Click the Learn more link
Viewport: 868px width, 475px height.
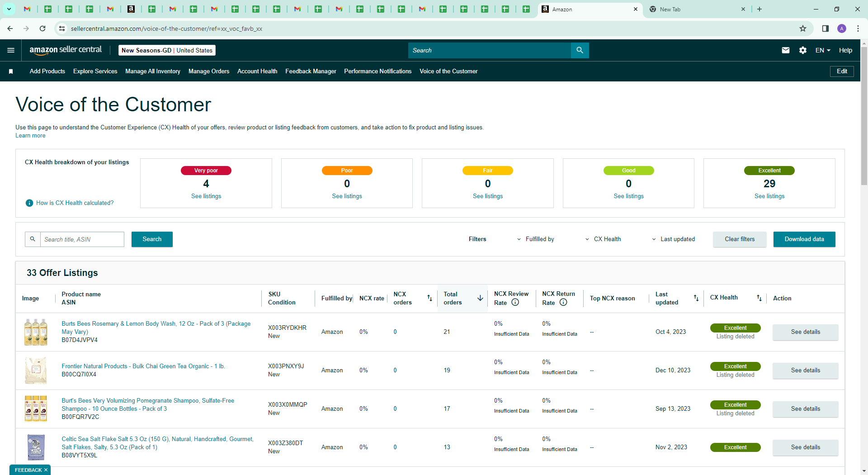coord(30,136)
